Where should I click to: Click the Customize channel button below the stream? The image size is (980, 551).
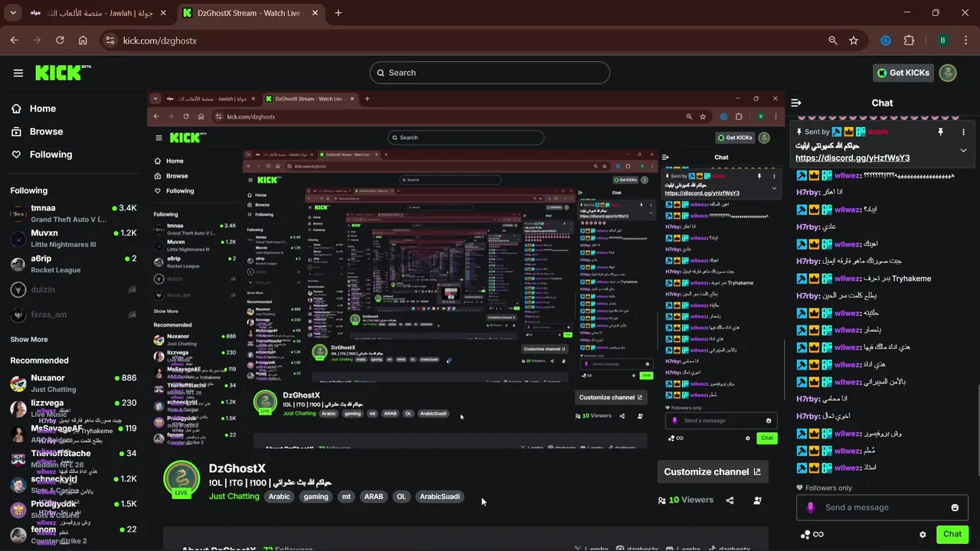coord(712,471)
